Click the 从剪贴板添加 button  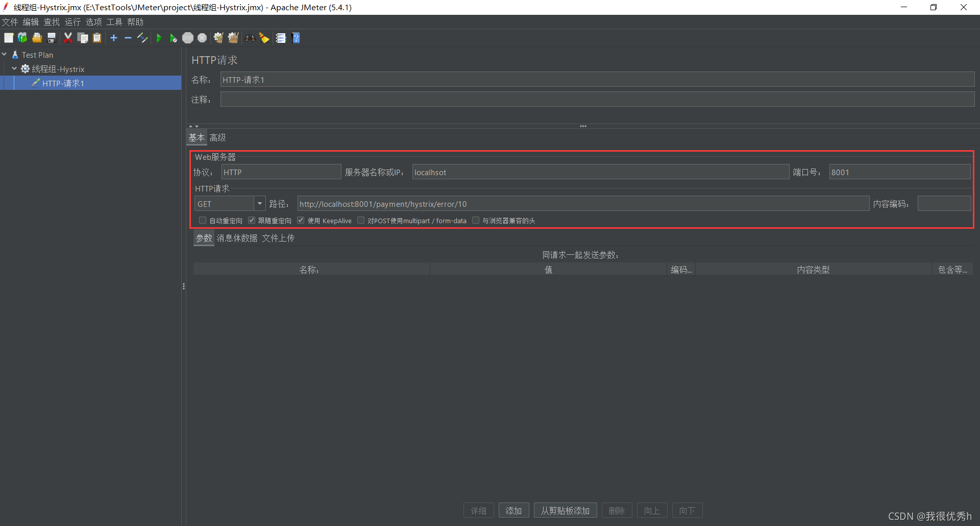pyautogui.click(x=565, y=511)
